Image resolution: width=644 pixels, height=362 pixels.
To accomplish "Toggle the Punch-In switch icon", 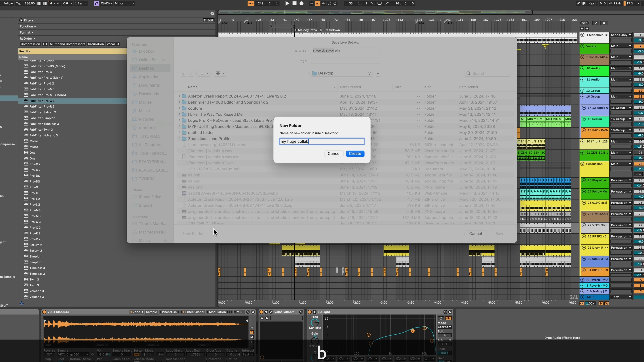I will click(x=372, y=3).
